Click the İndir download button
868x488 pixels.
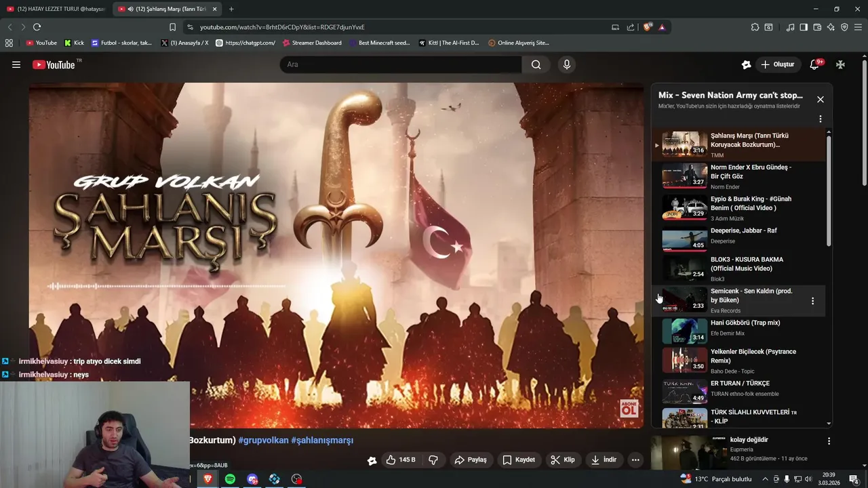tap(604, 460)
